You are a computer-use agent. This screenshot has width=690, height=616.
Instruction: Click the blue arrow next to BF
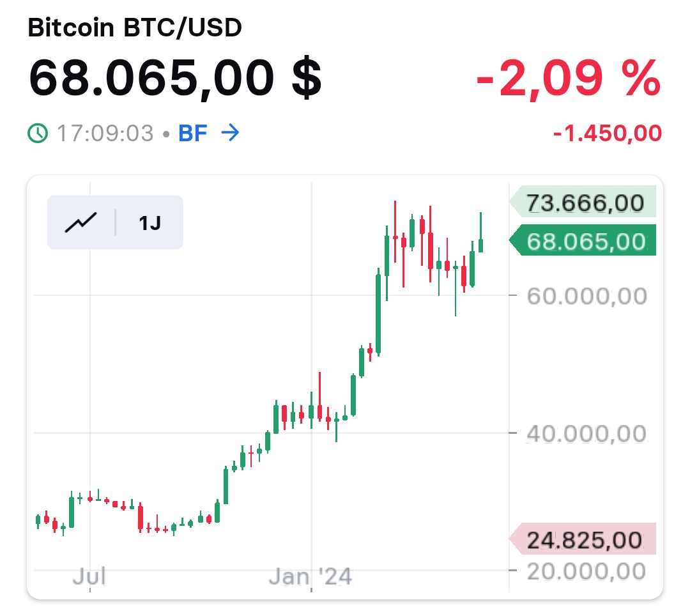[x=231, y=133]
